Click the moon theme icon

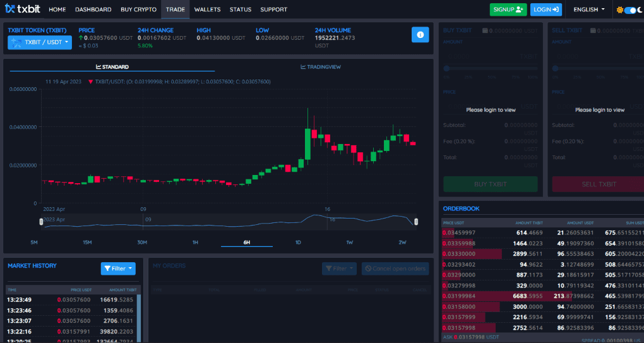point(640,10)
